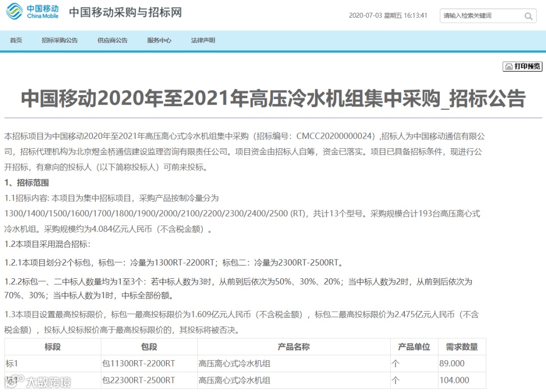Click the 标段 column header
Viewport: 546px width, 392px height.
coord(53,346)
